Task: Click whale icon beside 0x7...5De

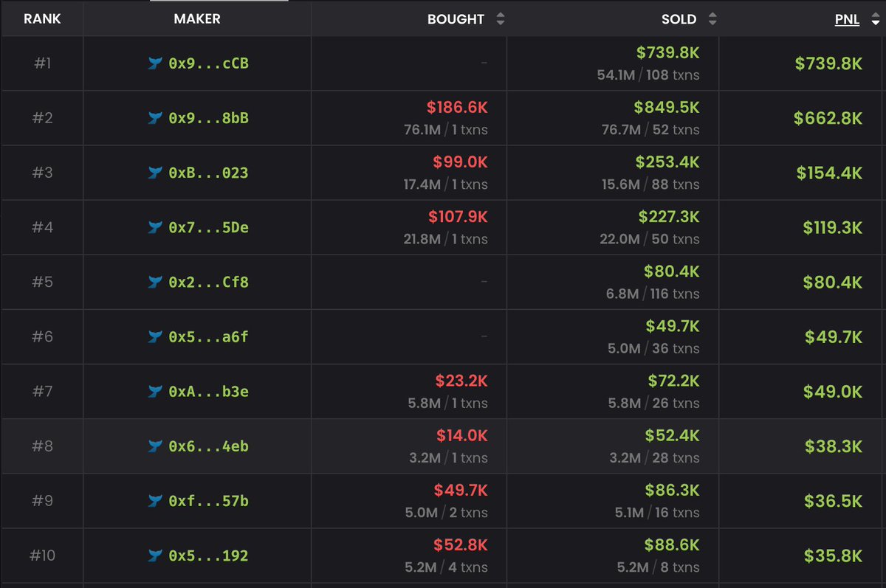Action: [155, 227]
